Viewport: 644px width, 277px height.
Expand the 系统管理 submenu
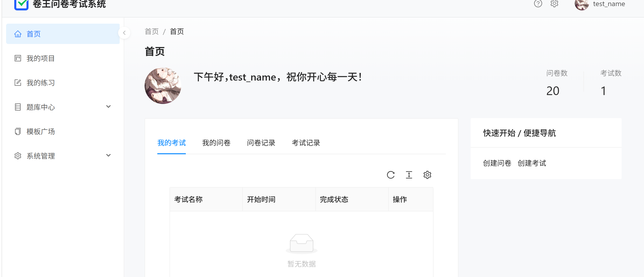(x=108, y=156)
